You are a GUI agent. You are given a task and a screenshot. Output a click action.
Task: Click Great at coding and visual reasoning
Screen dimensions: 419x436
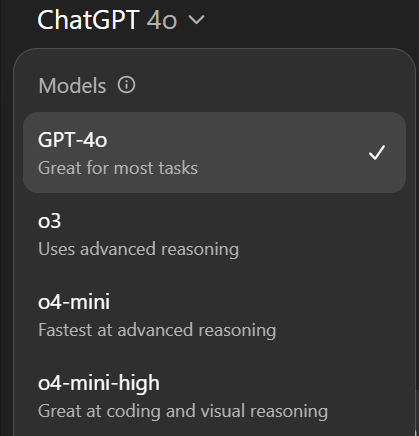(183, 411)
